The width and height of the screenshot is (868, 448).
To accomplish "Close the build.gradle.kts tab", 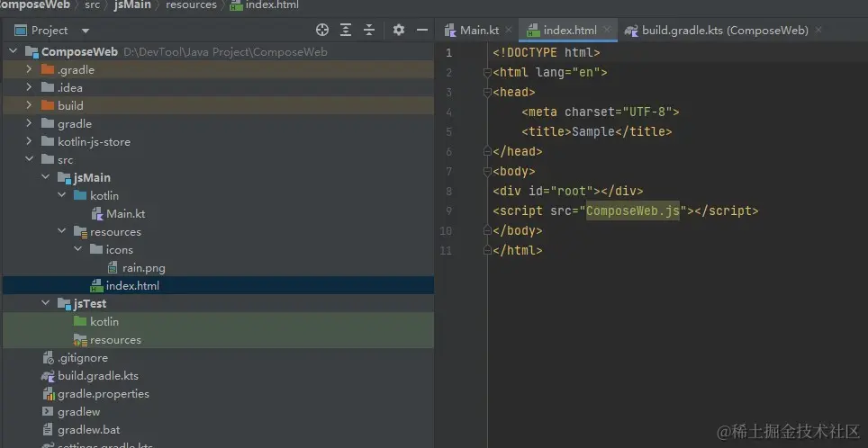I will [818, 30].
